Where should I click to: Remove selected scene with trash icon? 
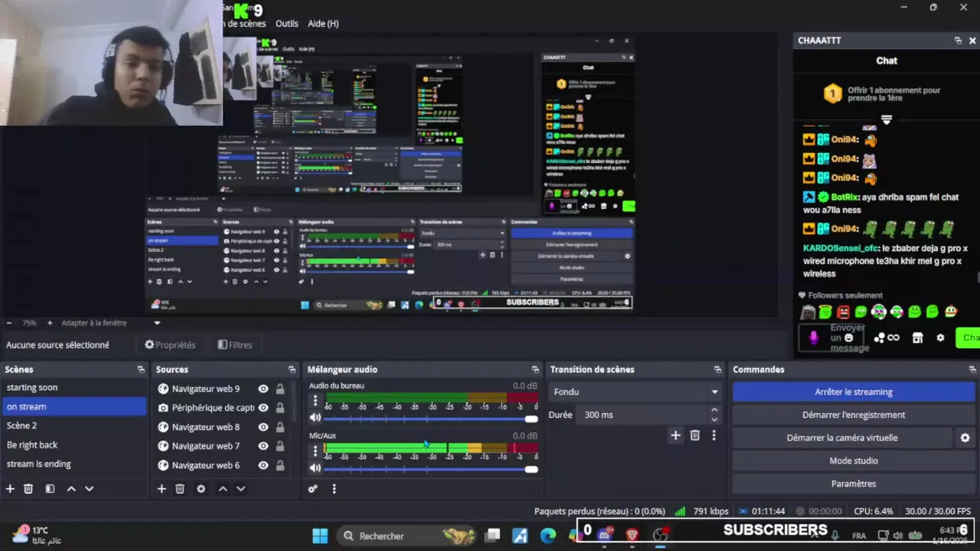(28, 488)
